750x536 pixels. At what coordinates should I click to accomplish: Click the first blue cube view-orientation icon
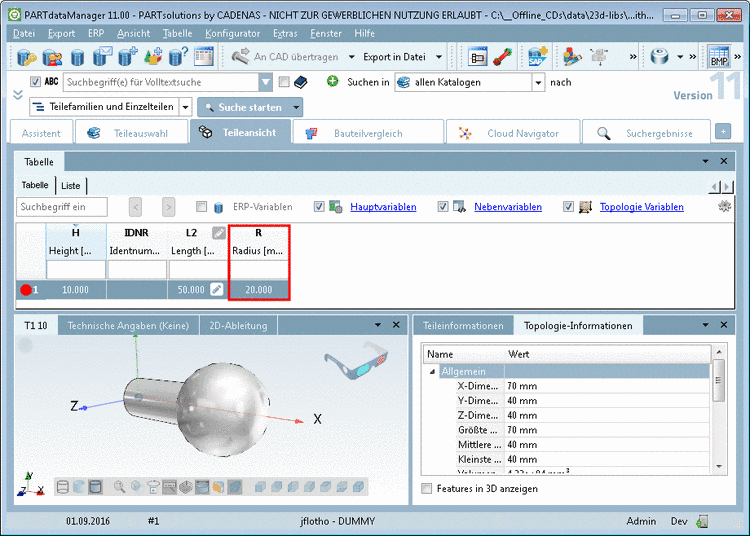[x=260, y=487]
